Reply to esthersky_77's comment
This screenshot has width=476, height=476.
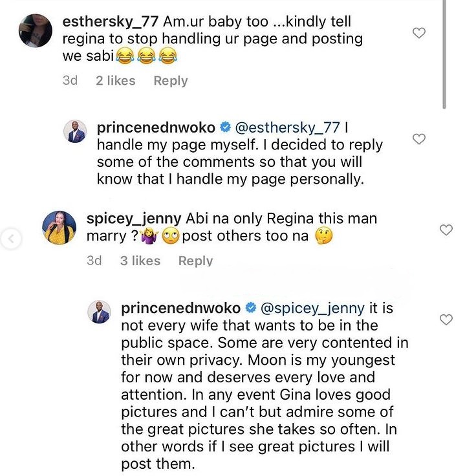click(170, 81)
